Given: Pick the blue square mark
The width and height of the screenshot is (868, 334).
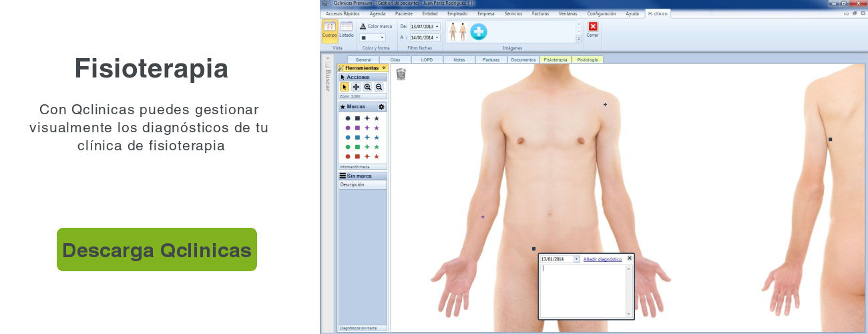Looking at the screenshot, I should click(x=357, y=137).
